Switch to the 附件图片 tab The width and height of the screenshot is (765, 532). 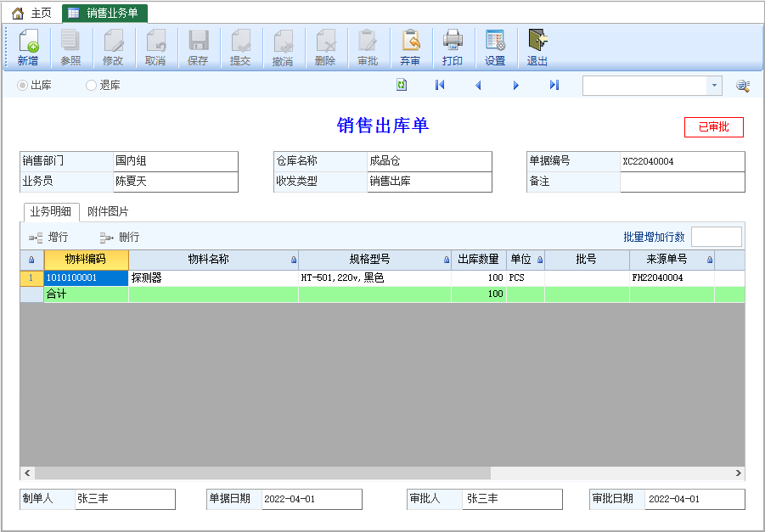108,211
